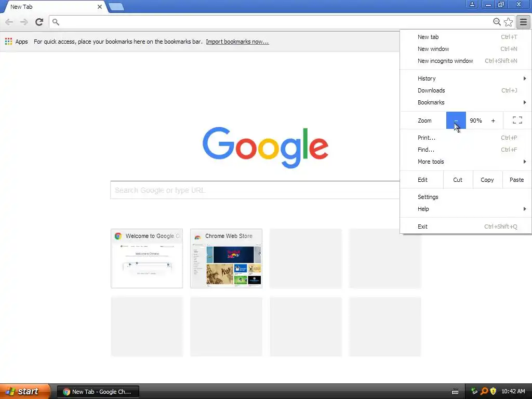Close the Chrome hamburger menu button
Viewport: 532px width, 399px height.
(524, 22)
